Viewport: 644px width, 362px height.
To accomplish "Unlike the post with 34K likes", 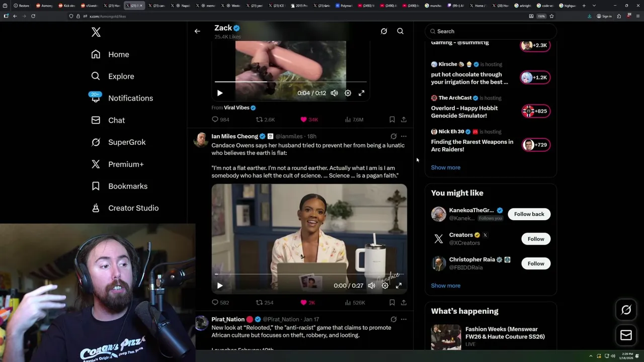I will 309,120.
